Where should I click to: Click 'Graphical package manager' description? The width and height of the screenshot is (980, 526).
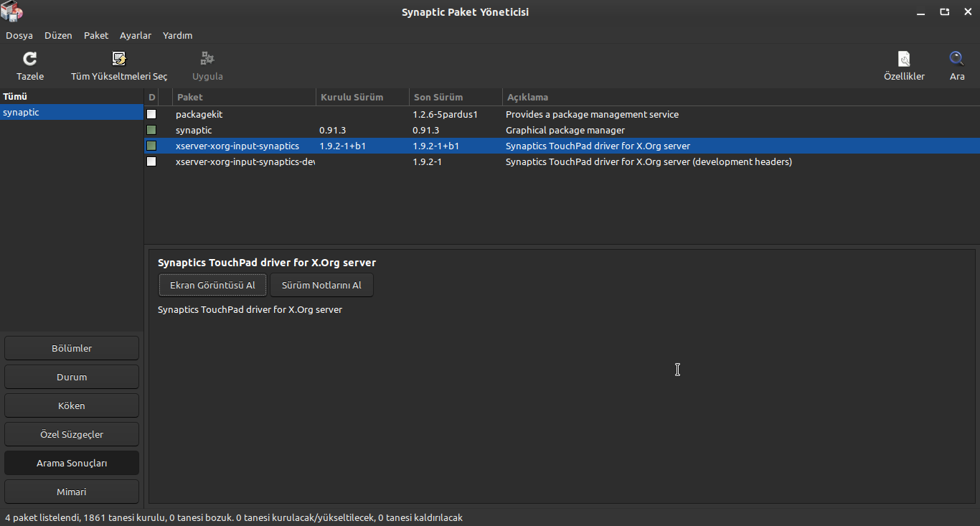[565, 130]
